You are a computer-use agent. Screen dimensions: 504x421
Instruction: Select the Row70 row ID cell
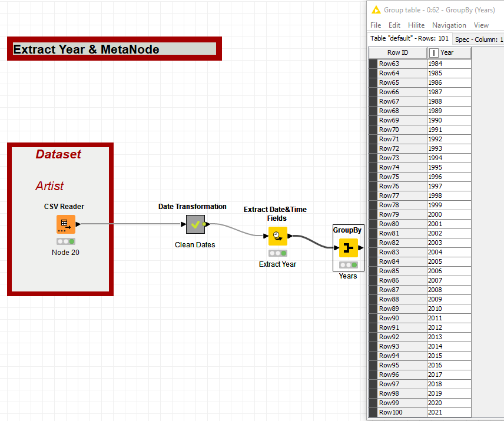click(x=402, y=130)
